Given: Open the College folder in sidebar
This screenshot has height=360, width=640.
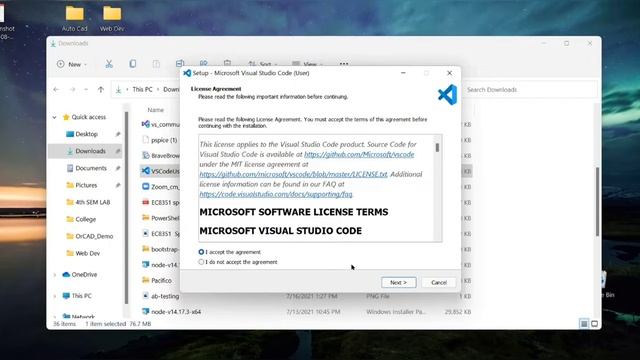Looking at the screenshot, I should click(x=85, y=219).
